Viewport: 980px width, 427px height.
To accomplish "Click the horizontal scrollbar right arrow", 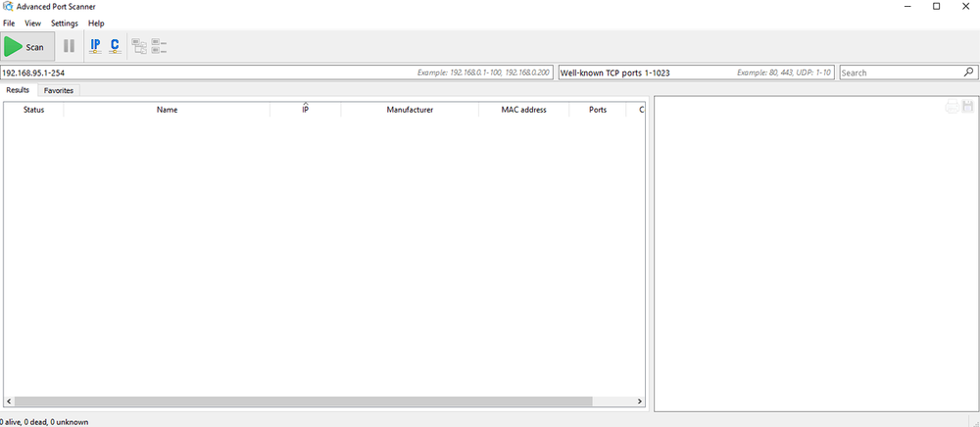I will click(640, 402).
